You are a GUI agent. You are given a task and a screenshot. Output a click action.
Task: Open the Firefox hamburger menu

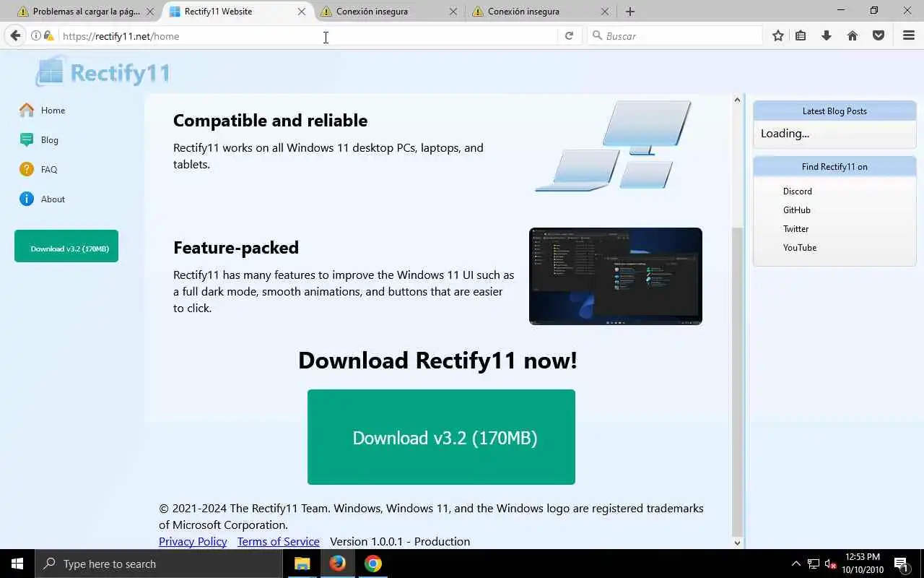(909, 35)
